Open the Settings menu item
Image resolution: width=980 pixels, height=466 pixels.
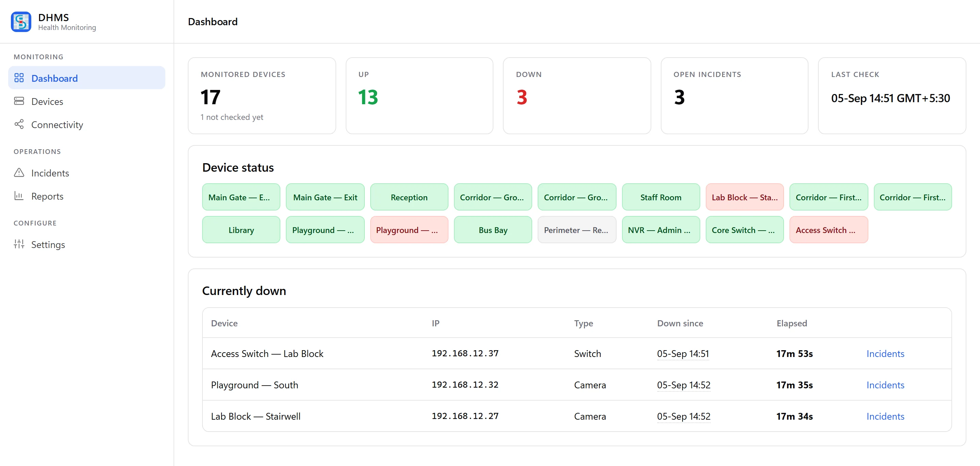[x=87, y=245]
